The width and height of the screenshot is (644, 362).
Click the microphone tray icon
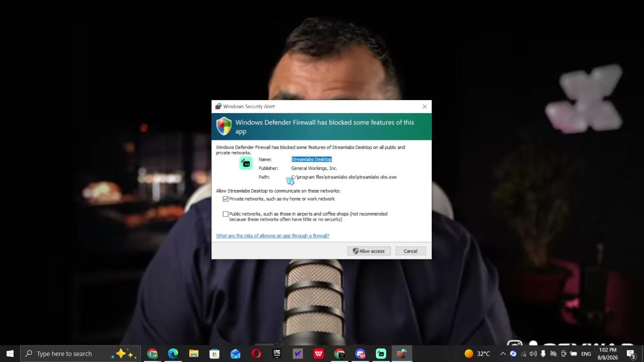coord(543,353)
